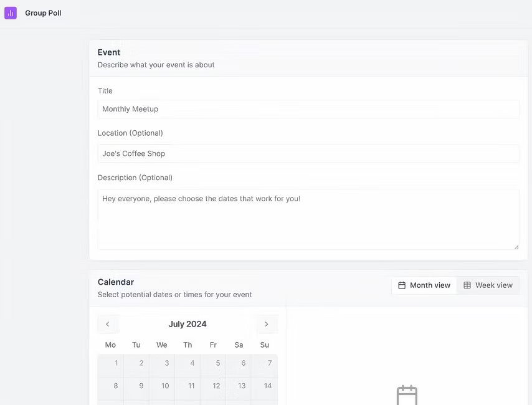This screenshot has width=532, height=405.
Task: Click the right chevron to view August 2024
Action: [267, 324]
